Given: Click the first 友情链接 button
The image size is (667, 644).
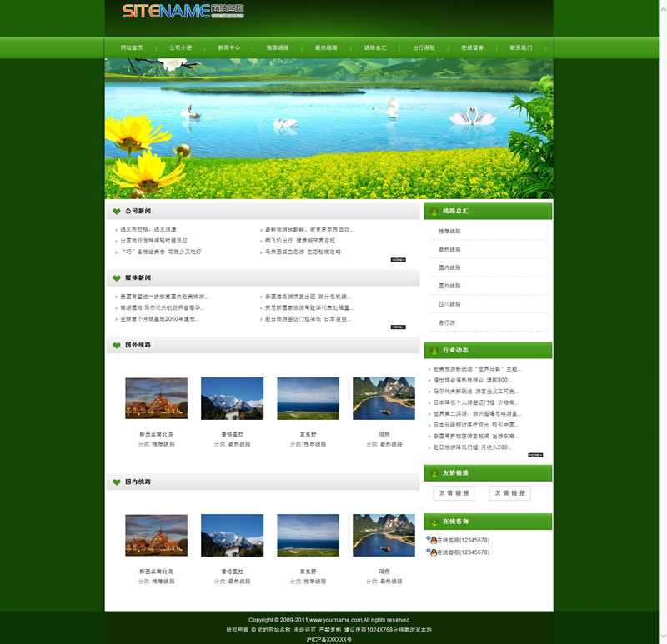Looking at the screenshot, I should (x=454, y=493).
